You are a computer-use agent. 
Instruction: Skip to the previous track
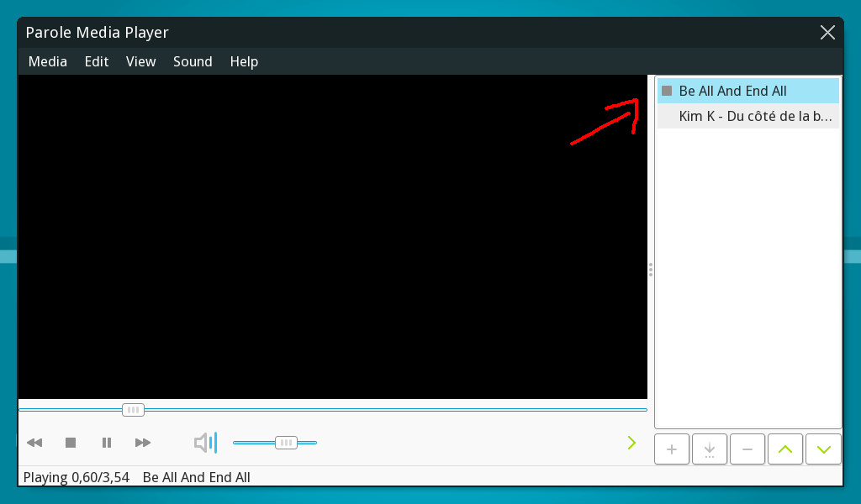[x=34, y=443]
